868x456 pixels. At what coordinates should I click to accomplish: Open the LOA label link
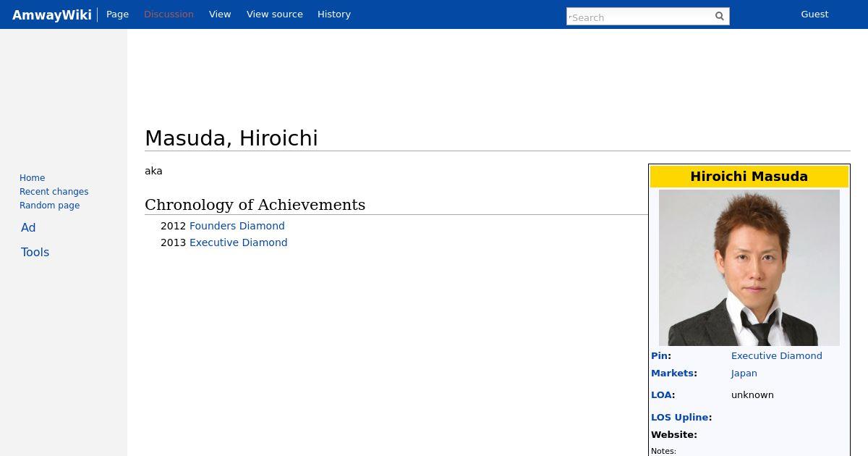tap(661, 395)
